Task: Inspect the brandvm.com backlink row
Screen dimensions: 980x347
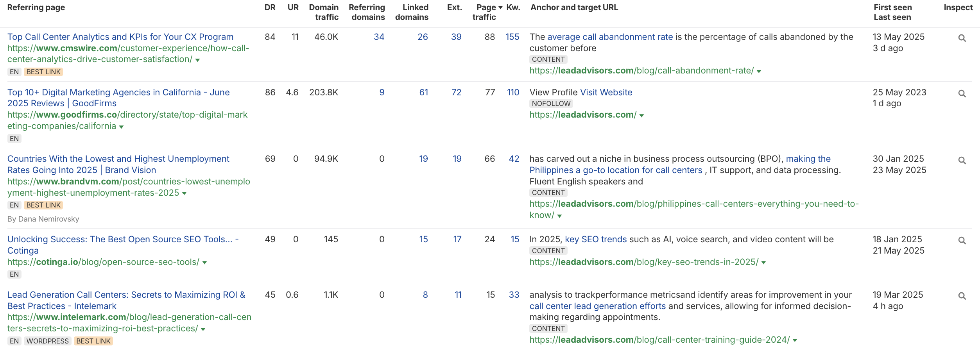Action: [x=962, y=161]
